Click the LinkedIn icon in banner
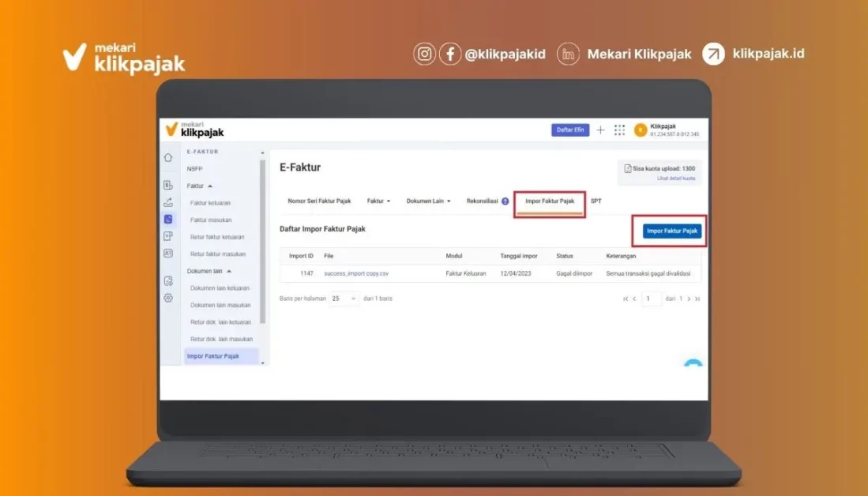Viewport: 868px width, 496px height. click(x=568, y=54)
